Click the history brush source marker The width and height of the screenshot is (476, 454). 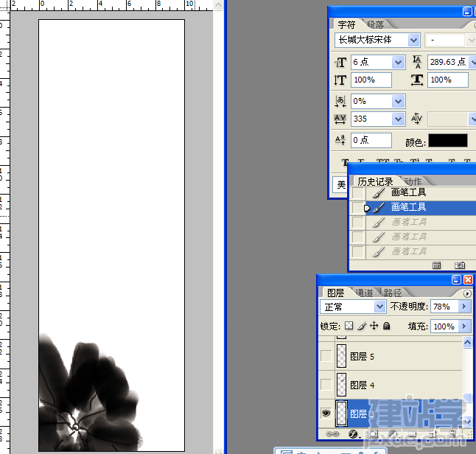coord(367,209)
